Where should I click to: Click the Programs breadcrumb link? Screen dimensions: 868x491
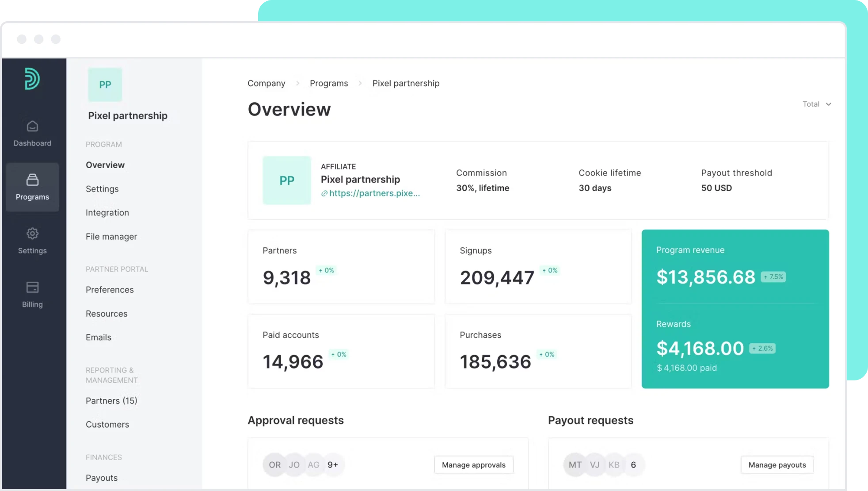(x=329, y=83)
